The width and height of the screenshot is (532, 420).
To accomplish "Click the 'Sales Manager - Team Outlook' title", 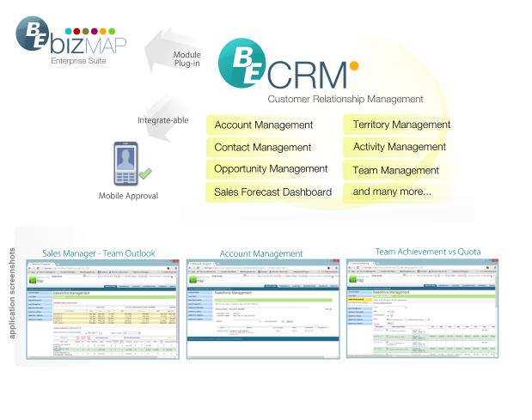I will click(98, 253).
